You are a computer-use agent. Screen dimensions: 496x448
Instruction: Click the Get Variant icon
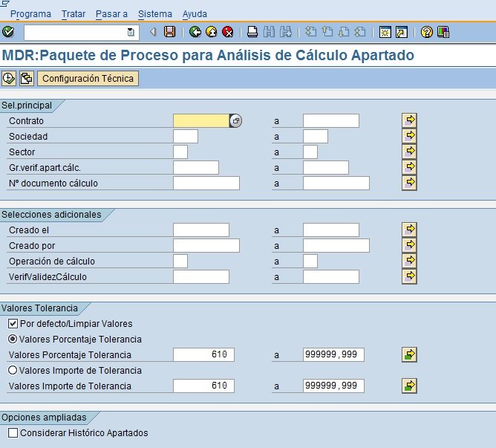(27, 78)
